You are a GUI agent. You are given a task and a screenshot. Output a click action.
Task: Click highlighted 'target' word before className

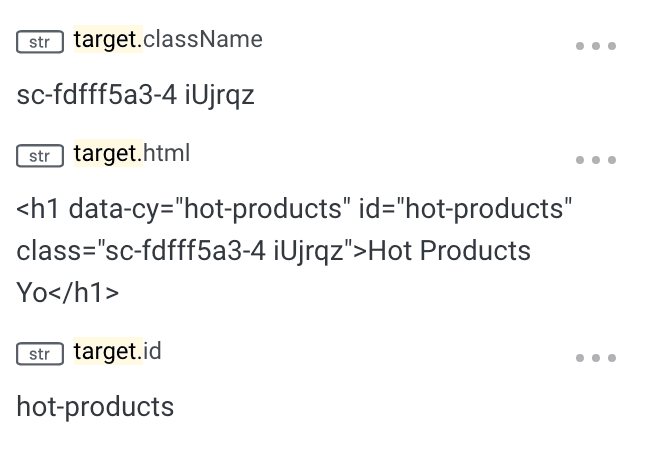[x=106, y=40]
